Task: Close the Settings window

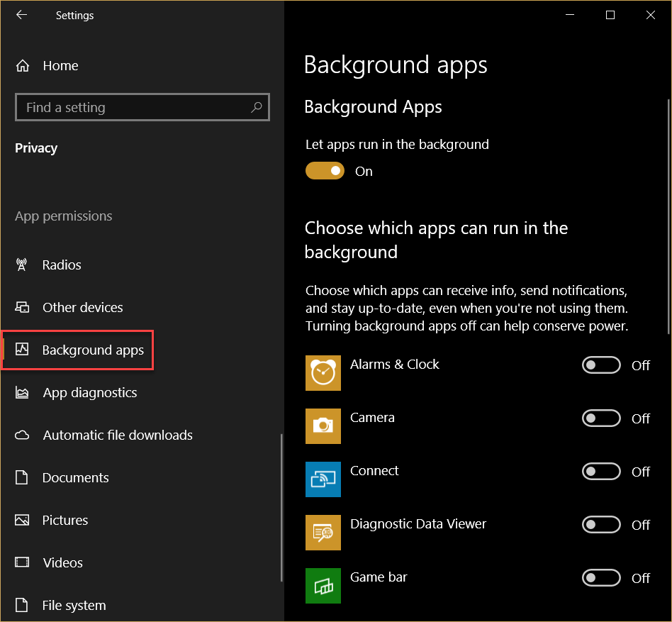Action: 651,15
